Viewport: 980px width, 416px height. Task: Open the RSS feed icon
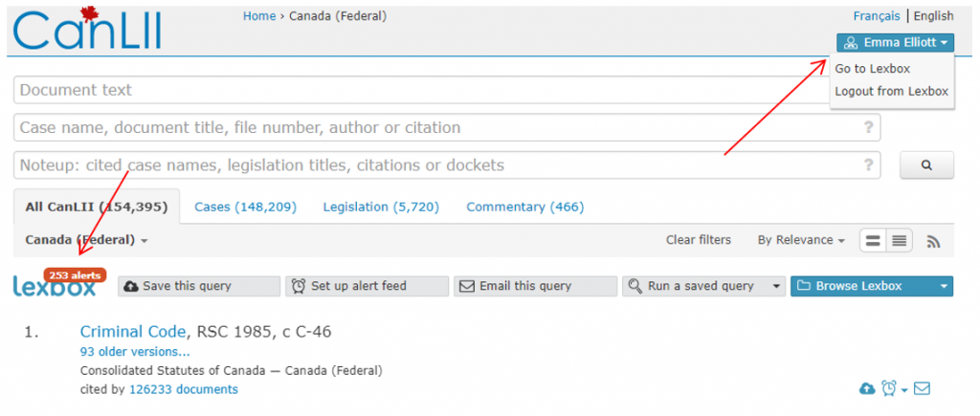(934, 241)
